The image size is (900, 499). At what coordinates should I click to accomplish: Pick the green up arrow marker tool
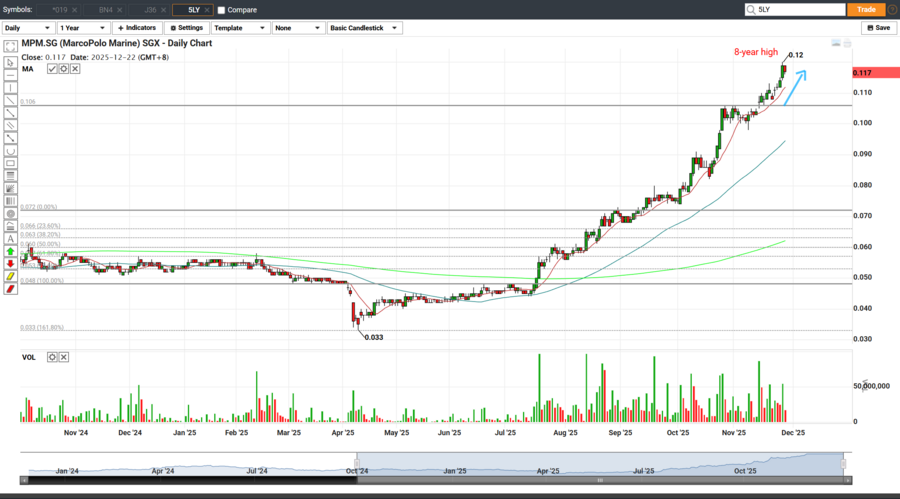click(x=10, y=251)
